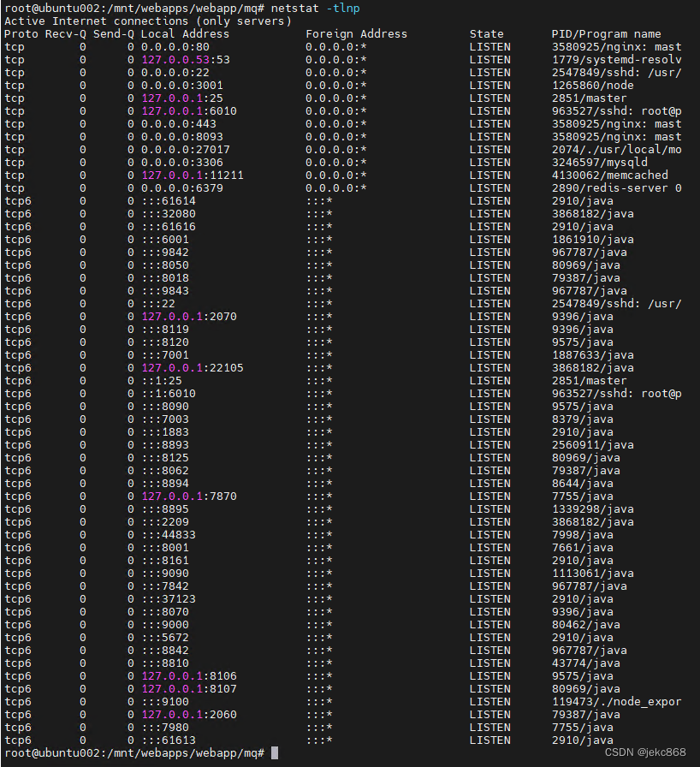Click the terminal cursor at the bottom prompt
This screenshot has height=767, width=700.
(275, 752)
